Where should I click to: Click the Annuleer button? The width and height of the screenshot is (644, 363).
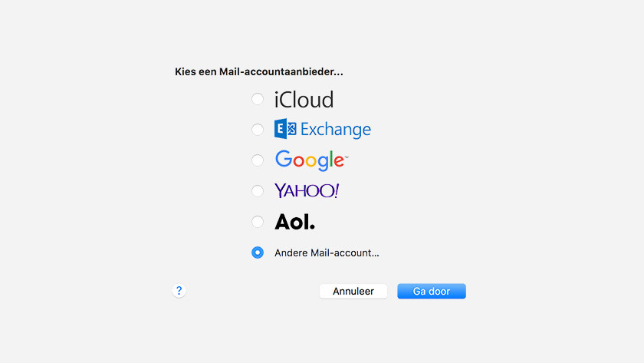(x=353, y=291)
